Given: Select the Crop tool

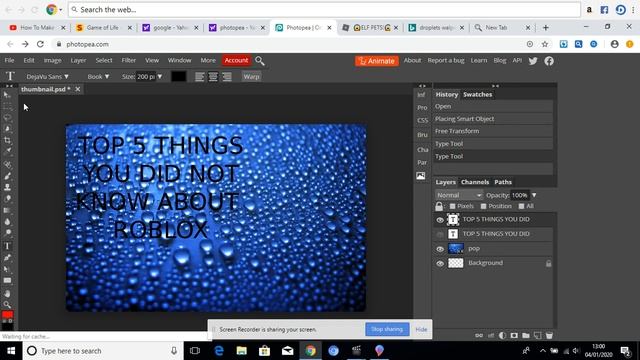Looking at the screenshot, I should tap(7, 140).
